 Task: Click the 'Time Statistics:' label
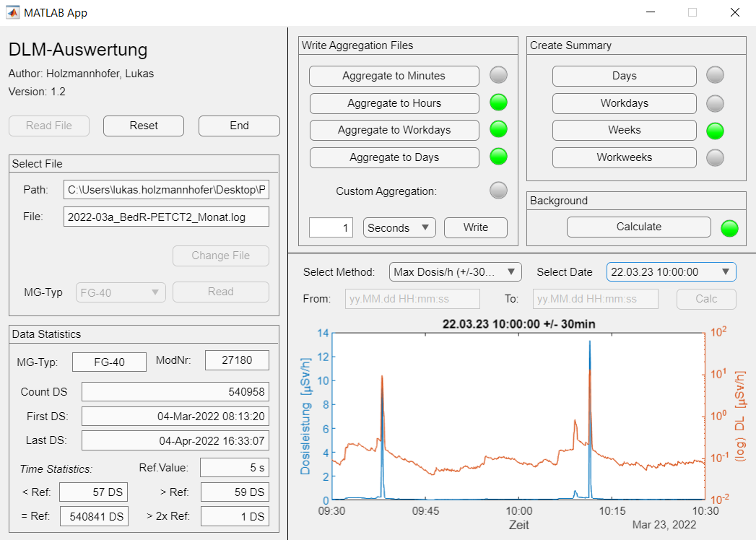coord(56,469)
